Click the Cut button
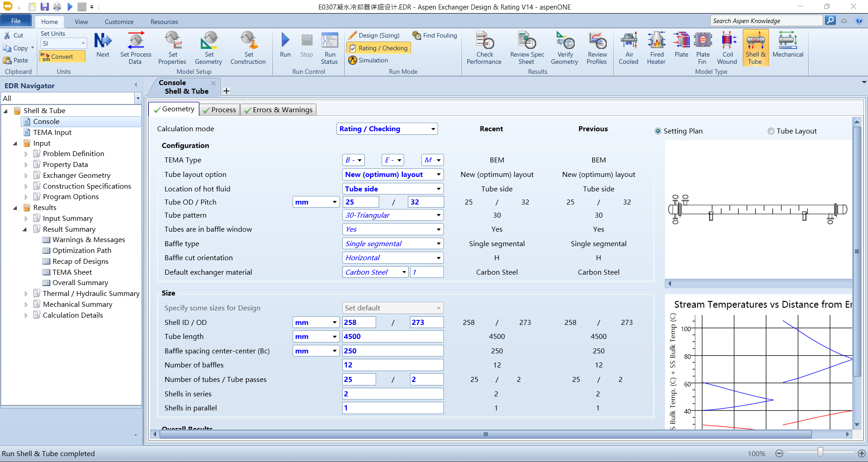868x462 pixels. 14,35
